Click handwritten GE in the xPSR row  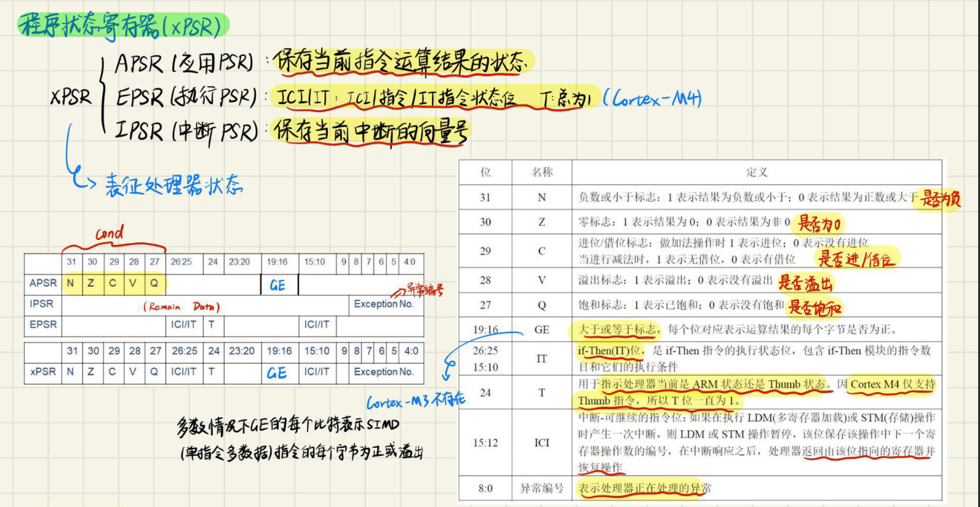coord(277,373)
